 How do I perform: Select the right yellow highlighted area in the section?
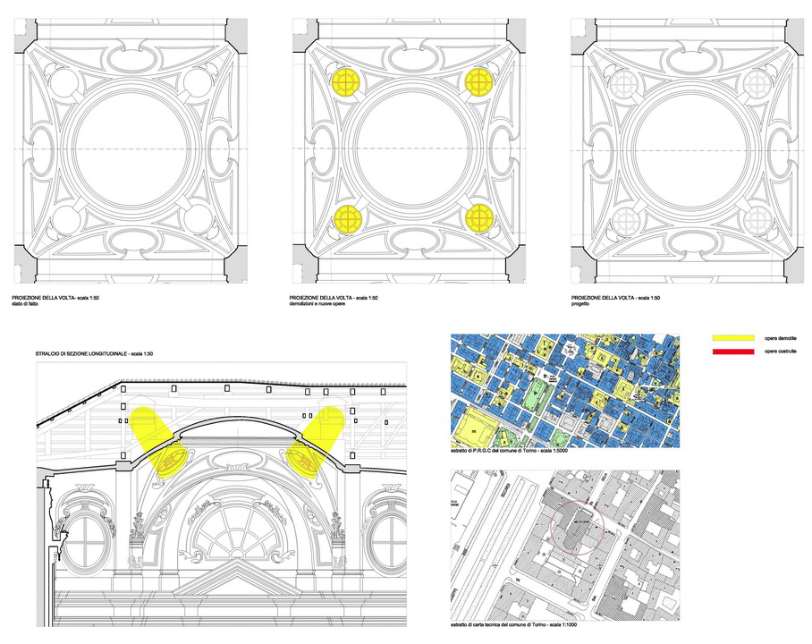[317, 438]
